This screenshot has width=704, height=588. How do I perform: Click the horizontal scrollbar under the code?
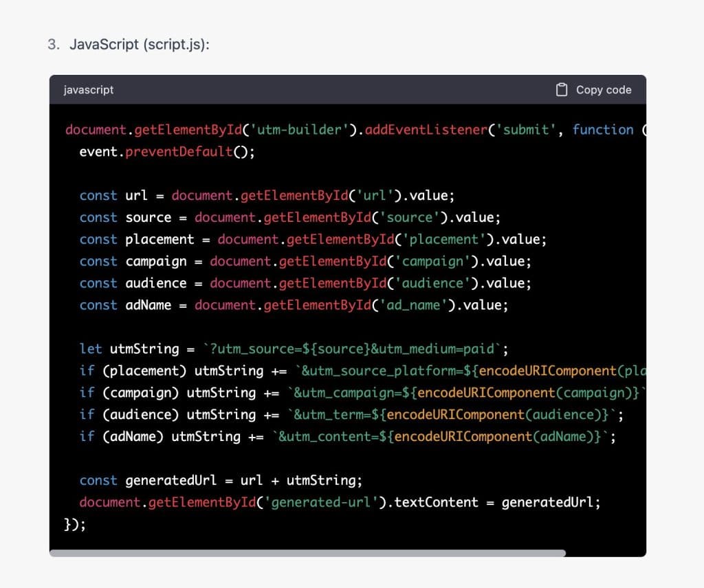[307, 553]
